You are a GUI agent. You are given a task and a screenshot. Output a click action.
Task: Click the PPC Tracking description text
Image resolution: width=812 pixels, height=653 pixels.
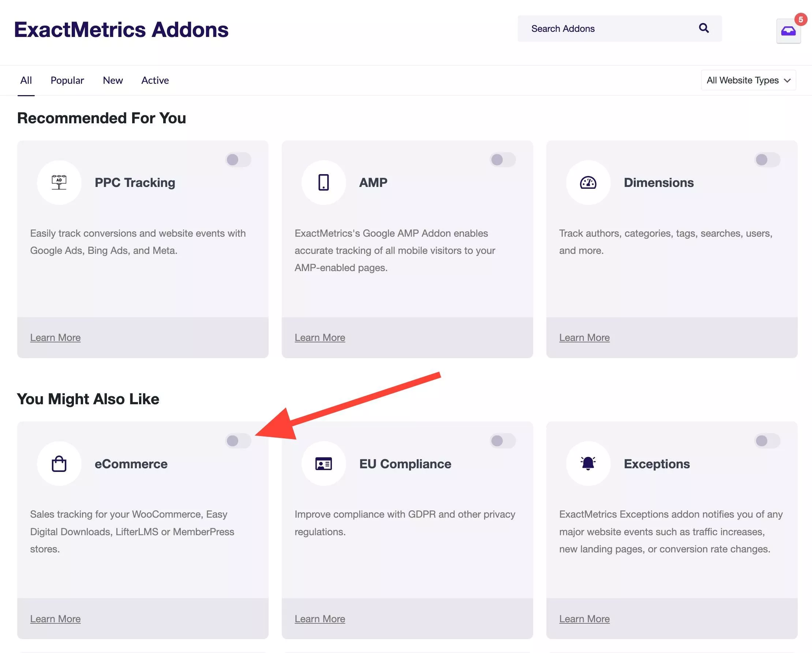pyautogui.click(x=138, y=242)
